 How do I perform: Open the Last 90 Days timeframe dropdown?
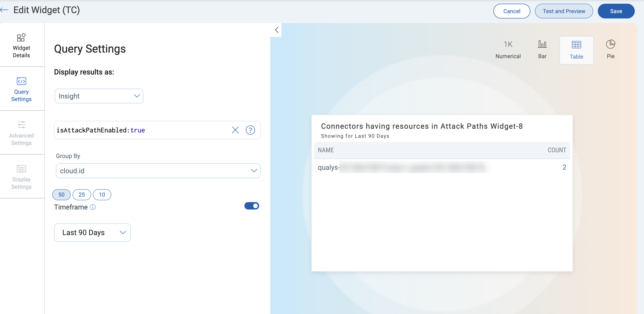click(92, 232)
